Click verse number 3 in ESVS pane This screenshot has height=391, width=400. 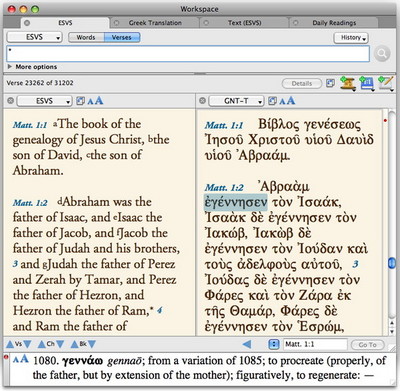15,264
